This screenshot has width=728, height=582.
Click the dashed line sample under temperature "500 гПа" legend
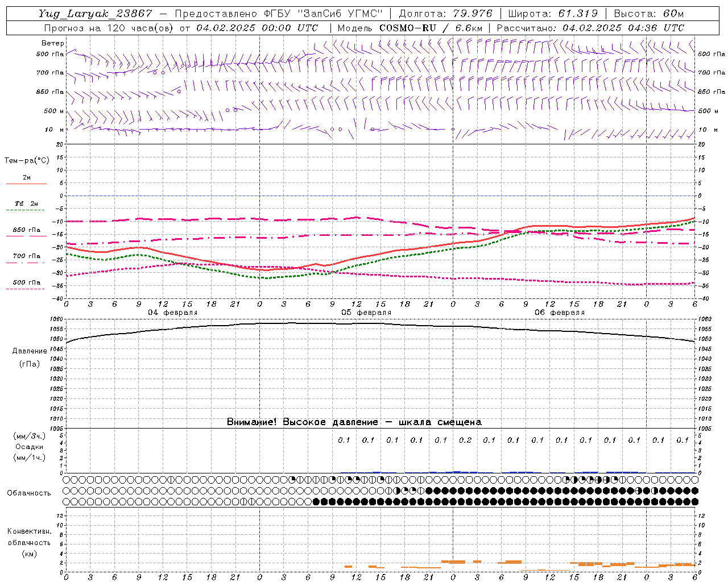[x=26, y=289]
